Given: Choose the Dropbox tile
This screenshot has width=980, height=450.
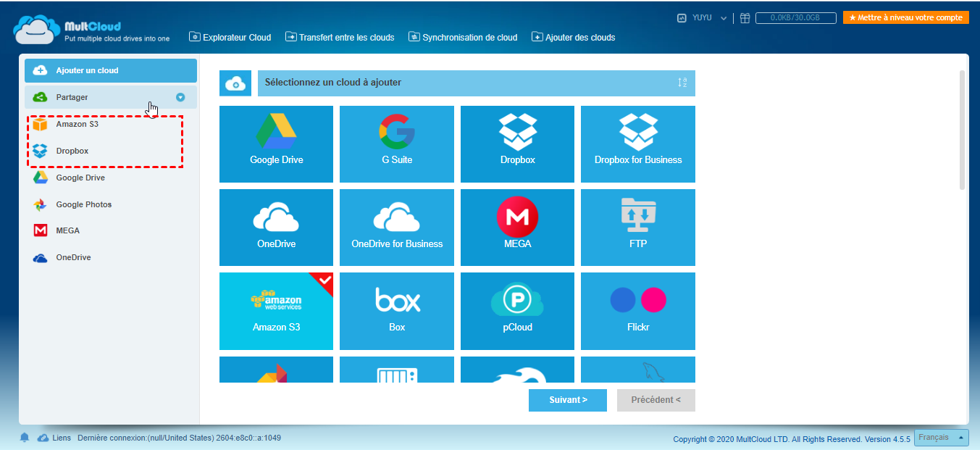Looking at the screenshot, I should pos(517,143).
